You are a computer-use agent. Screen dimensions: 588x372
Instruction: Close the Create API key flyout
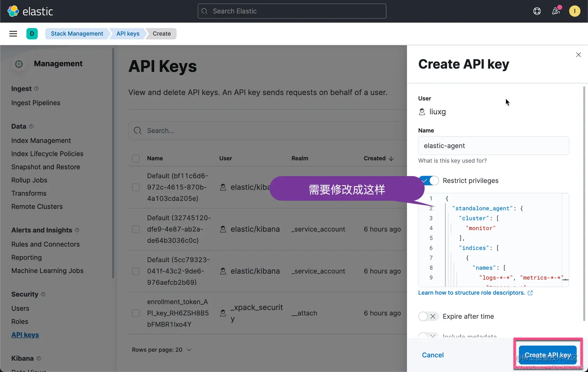click(x=579, y=55)
